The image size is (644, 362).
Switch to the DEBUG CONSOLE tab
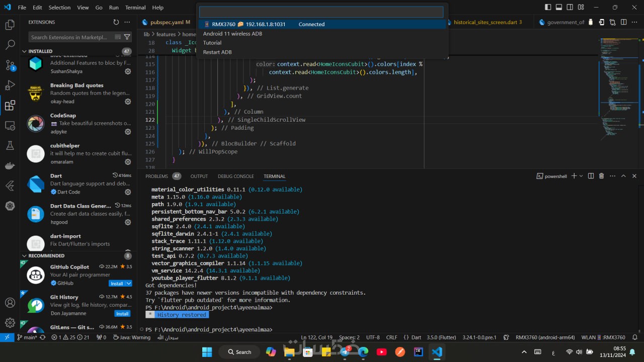tap(235, 176)
